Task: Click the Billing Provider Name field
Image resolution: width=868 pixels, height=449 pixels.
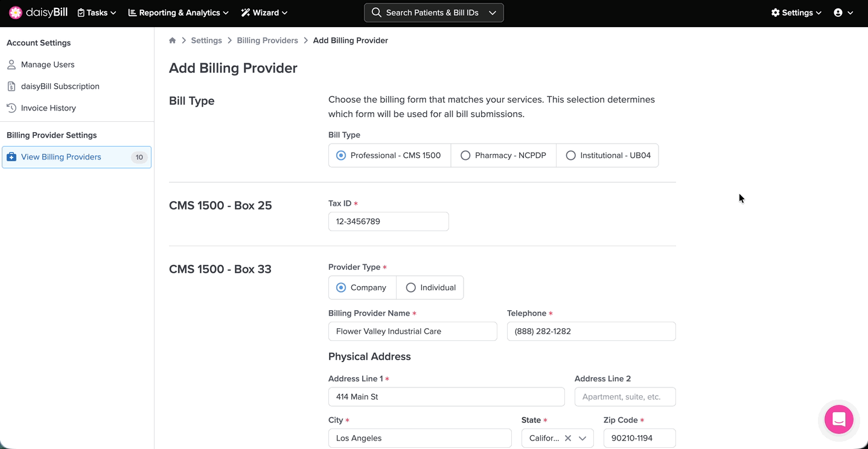Action: [x=412, y=331]
